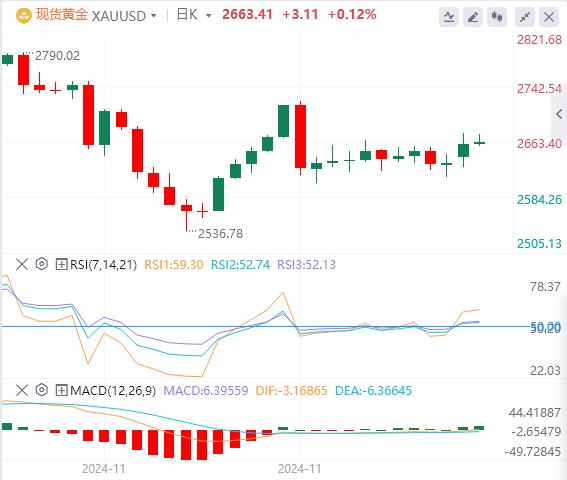Remove the MACD indicator panel
567x480 pixels.
(22, 390)
